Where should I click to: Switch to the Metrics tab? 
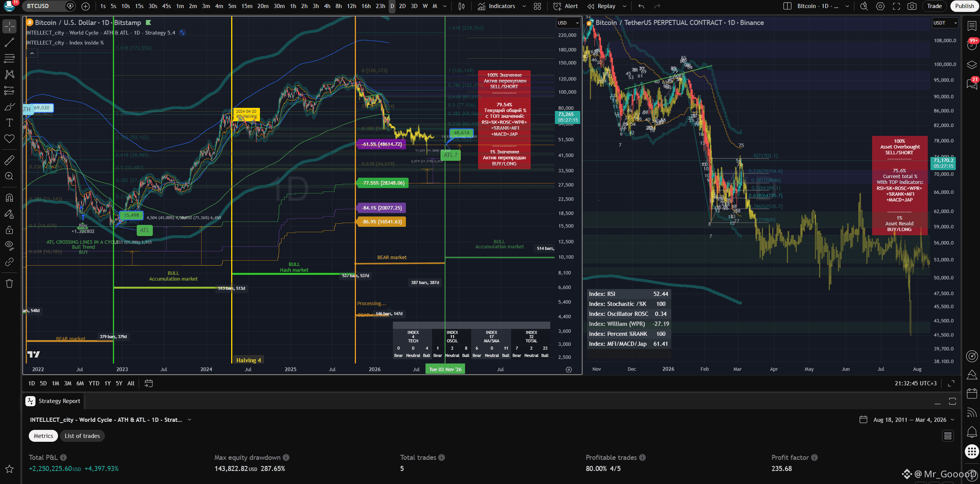(43, 436)
